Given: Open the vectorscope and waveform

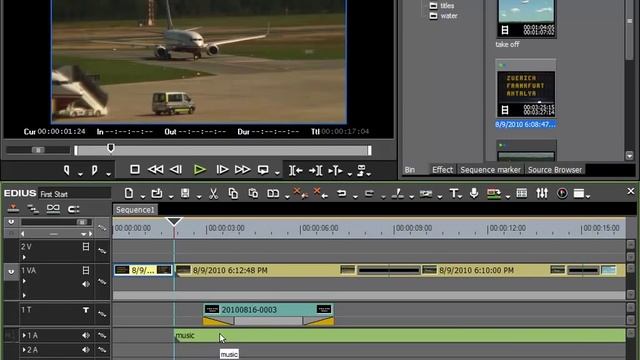Looking at the screenshot, I should coord(562,193).
